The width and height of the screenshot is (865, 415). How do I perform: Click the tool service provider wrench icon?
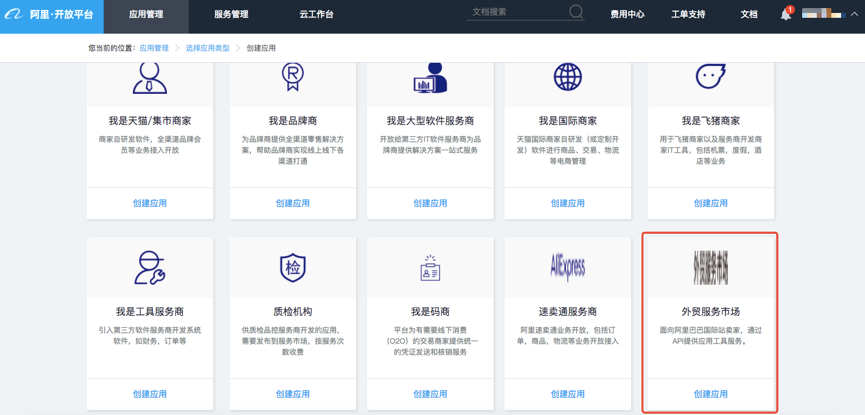coord(149,268)
